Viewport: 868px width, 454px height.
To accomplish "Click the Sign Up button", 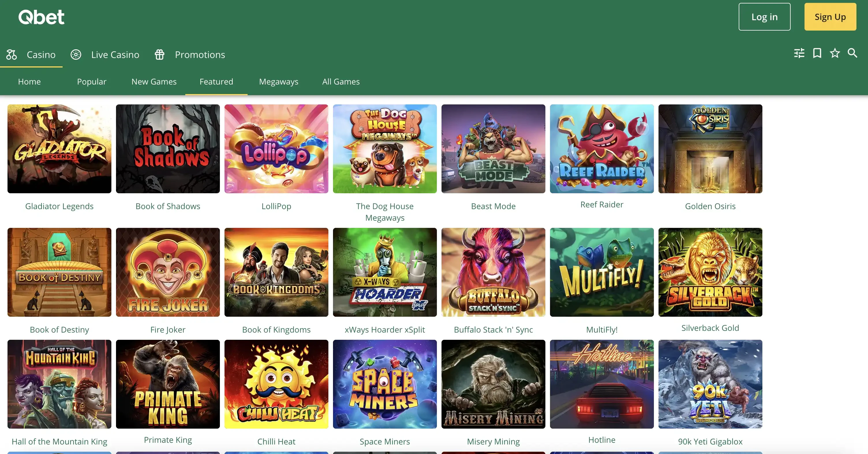I will click(x=830, y=17).
